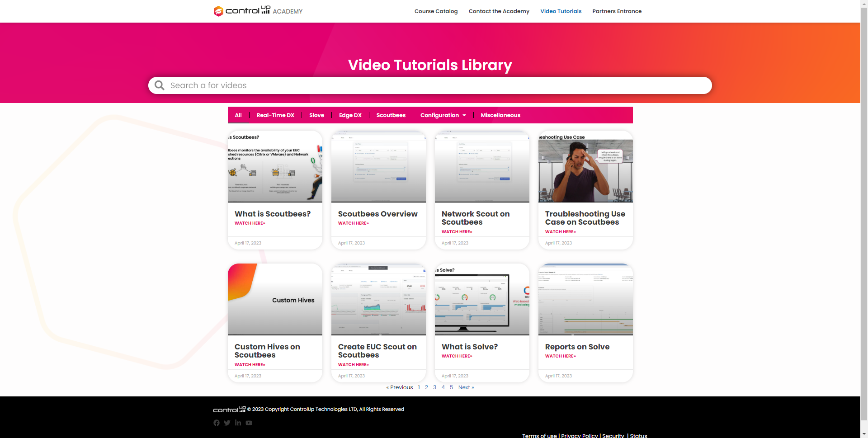Click Watch Here under What is Solve?

pos(457,356)
